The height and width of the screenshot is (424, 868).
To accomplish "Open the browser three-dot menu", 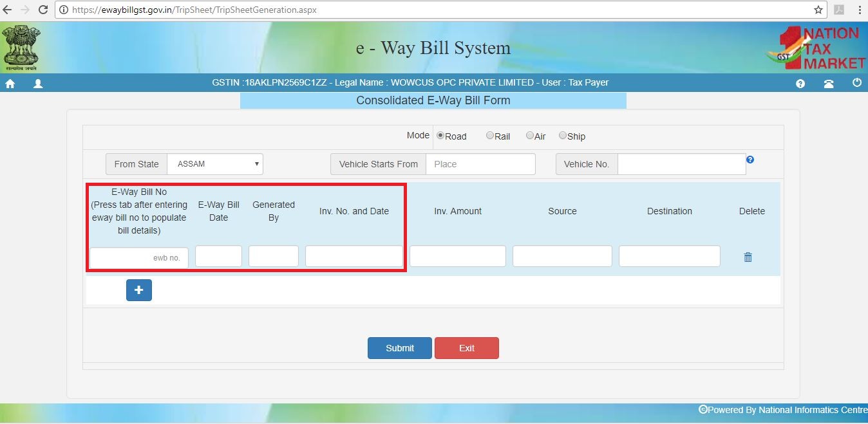I will click(x=860, y=10).
